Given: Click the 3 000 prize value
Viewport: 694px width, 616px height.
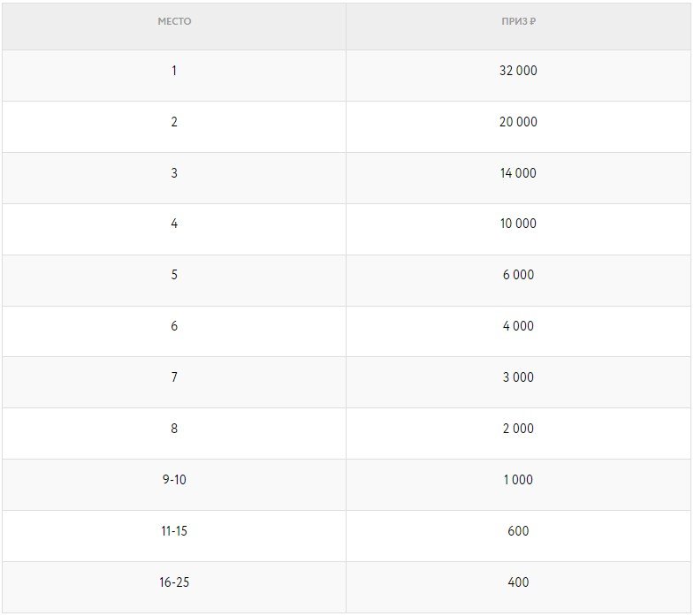Looking at the screenshot, I should 518,377.
